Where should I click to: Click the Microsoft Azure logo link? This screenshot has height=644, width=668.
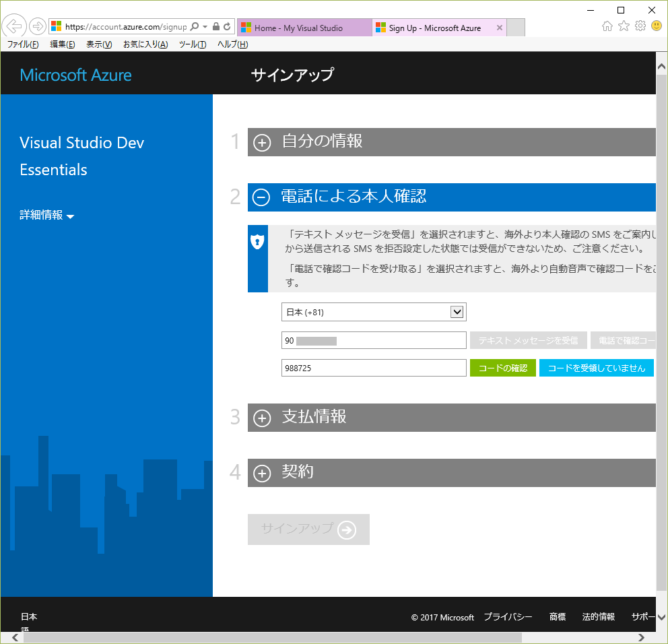(76, 75)
